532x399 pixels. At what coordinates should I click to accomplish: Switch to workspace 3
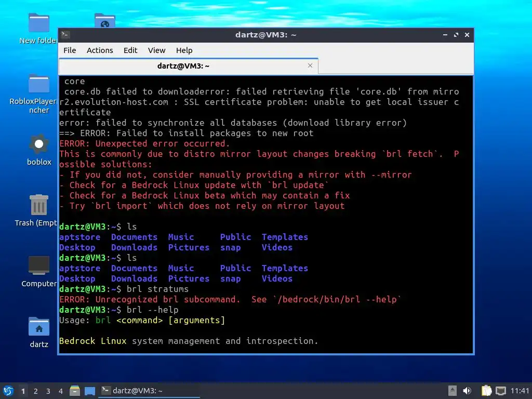(48, 391)
